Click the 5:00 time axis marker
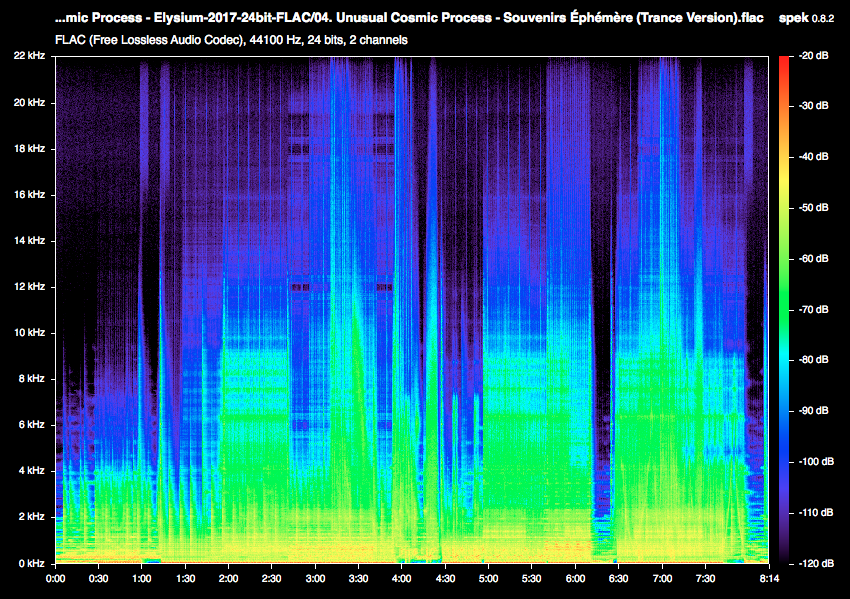 click(488, 578)
